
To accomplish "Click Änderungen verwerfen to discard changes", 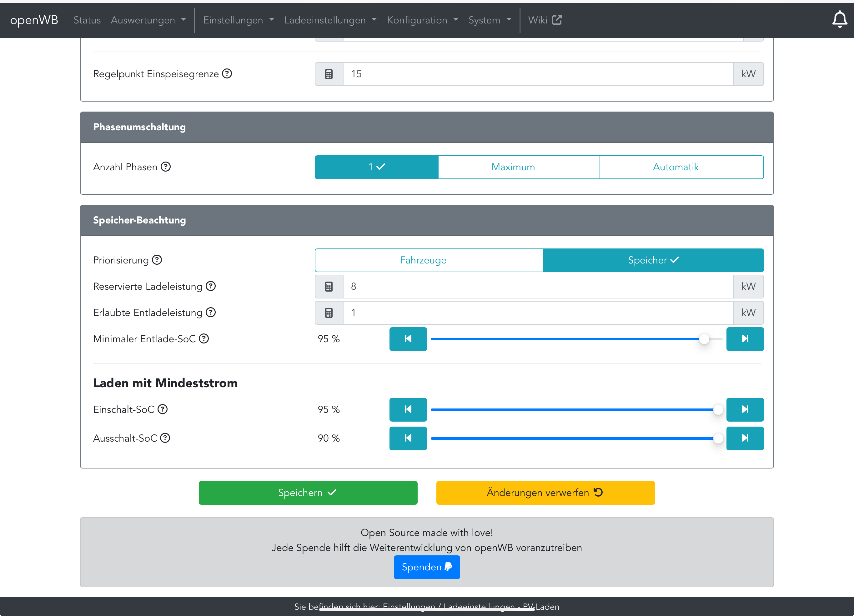I will point(545,493).
